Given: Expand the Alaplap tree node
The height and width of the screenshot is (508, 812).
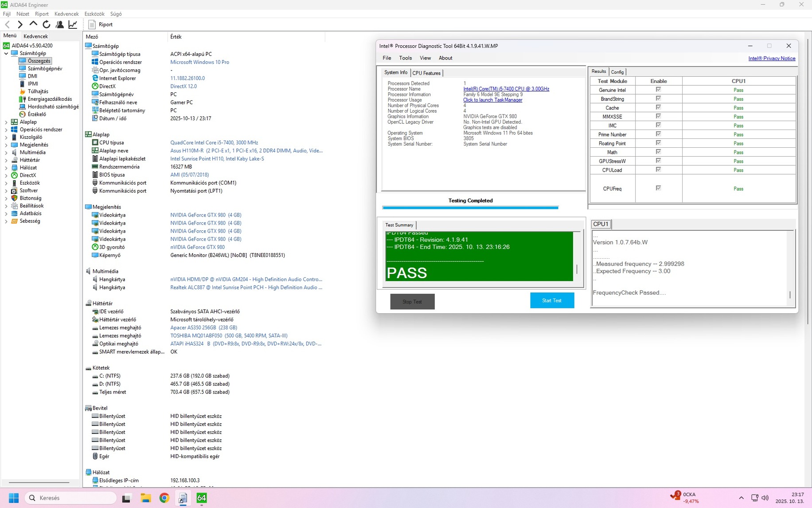Looking at the screenshot, I should point(6,122).
